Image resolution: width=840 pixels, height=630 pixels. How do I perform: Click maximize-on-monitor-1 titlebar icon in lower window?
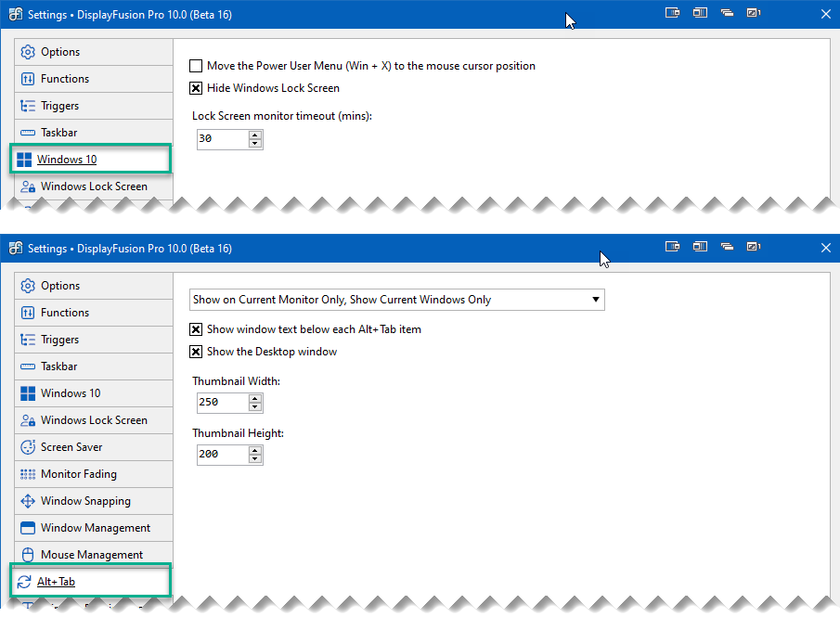754,247
